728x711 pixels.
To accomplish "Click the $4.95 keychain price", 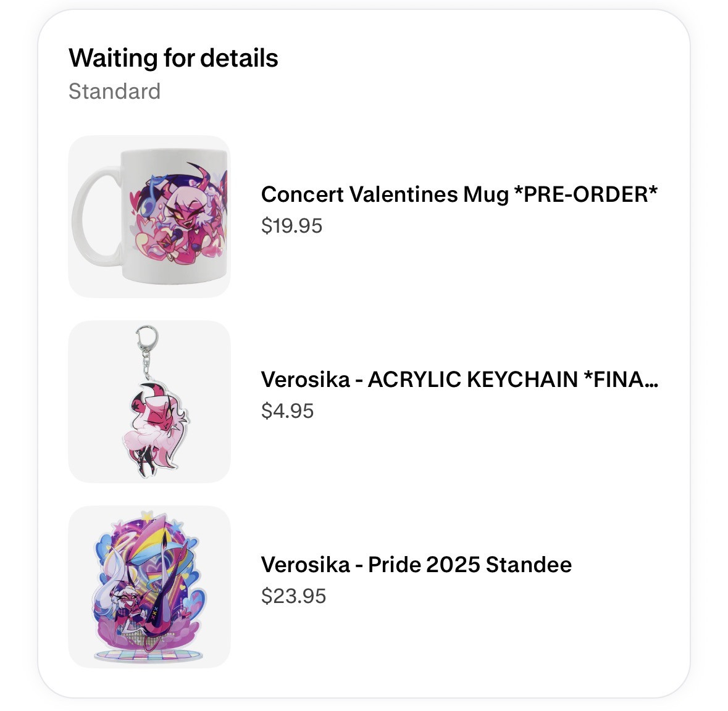I will 287,411.
